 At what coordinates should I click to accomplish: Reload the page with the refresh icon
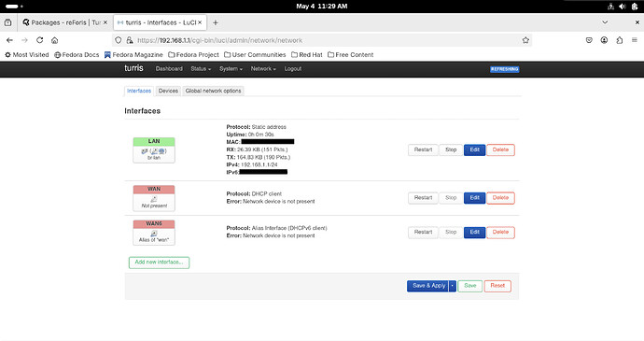[40, 40]
